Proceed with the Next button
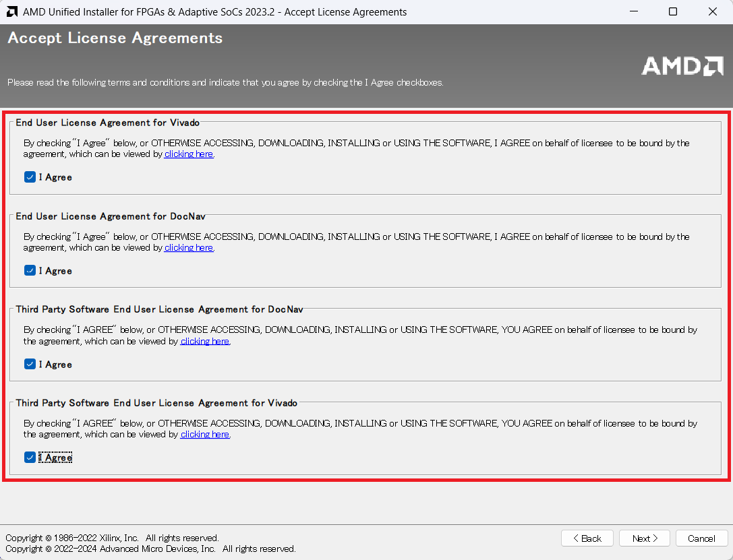 click(645, 538)
